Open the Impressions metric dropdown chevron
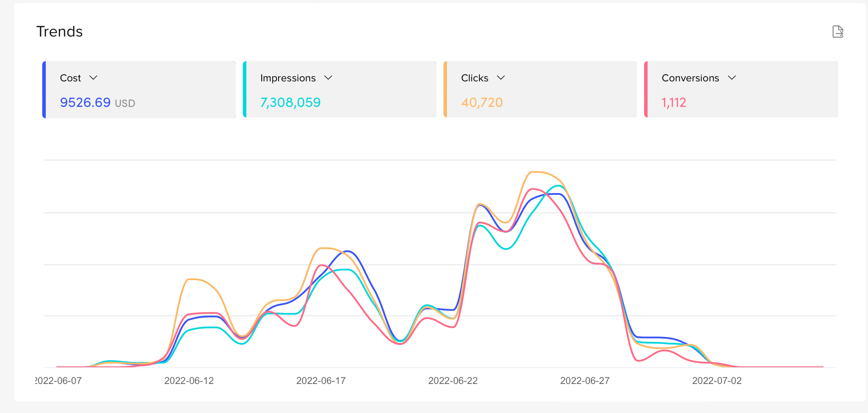Screen dimensions: 868x413 point(328,78)
